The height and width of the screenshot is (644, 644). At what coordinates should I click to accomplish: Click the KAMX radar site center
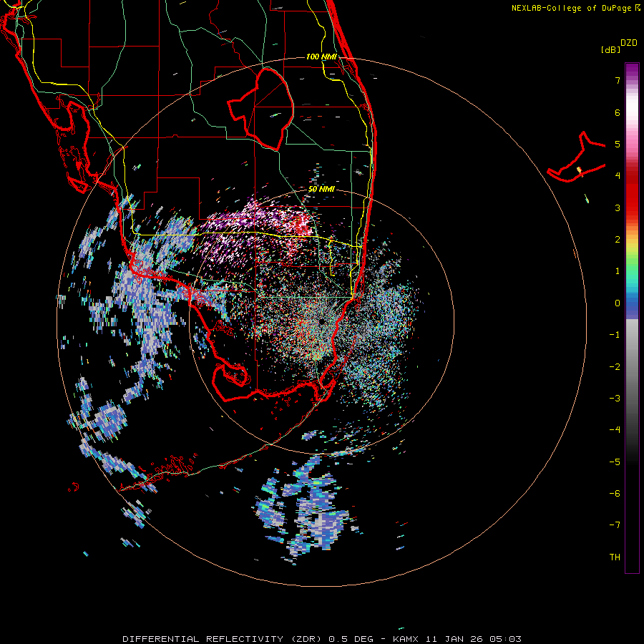(321, 321)
